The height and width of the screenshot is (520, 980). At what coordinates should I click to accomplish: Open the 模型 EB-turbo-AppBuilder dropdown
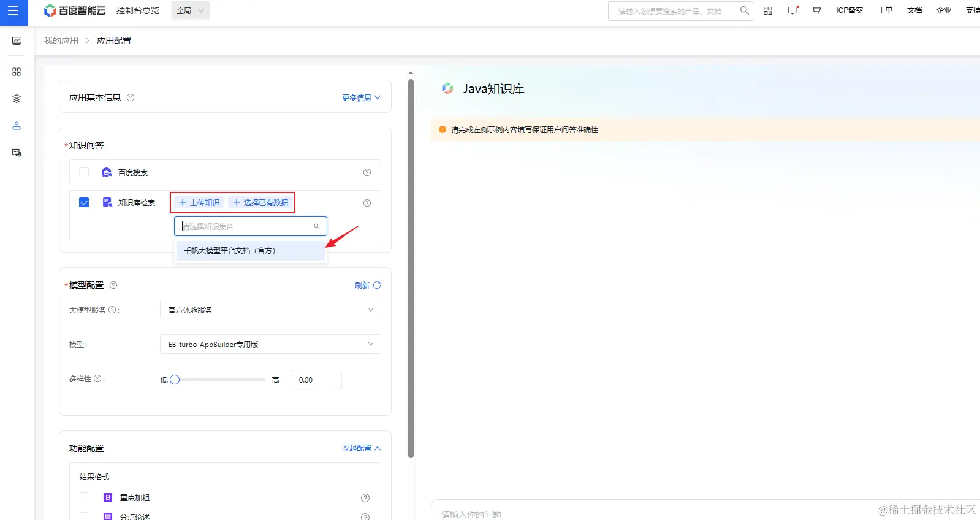270,344
